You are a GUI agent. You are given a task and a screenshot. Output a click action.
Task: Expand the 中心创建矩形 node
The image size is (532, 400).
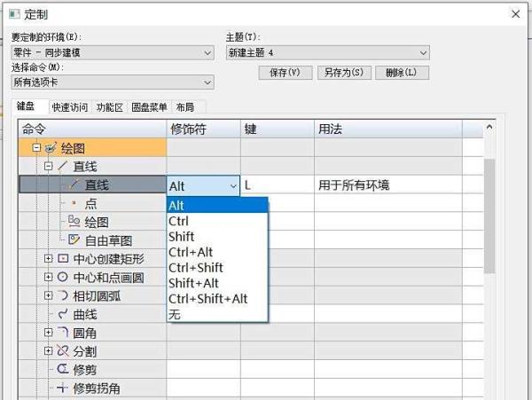(49, 258)
